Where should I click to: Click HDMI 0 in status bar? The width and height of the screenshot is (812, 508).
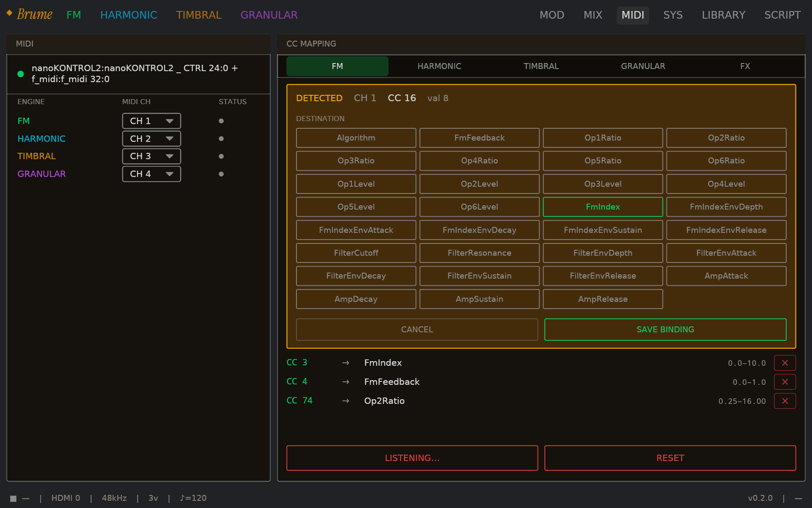coord(66,498)
